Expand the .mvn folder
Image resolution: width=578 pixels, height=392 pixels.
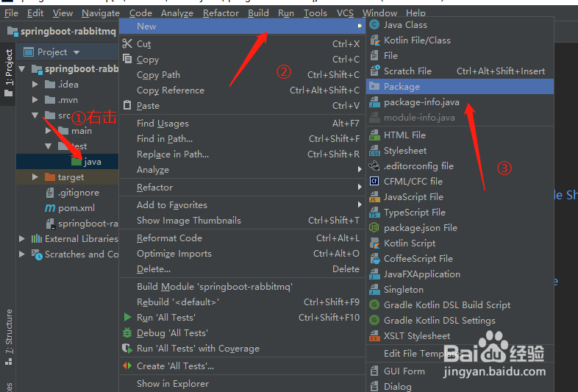[x=35, y=100]
